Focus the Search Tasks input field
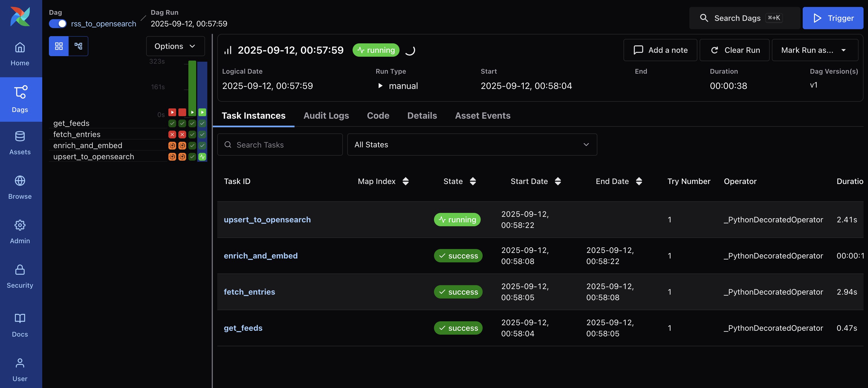The image size is (868, 388). (280, 145)
